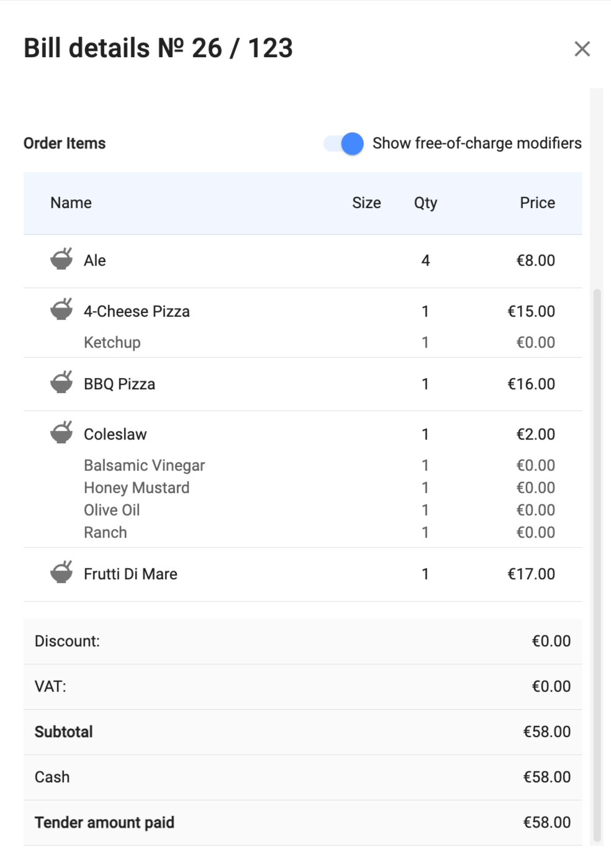Toggle Show free-of-charge modifiers switch
Viewport: 611px width, 868px height.
pos(344,143)
